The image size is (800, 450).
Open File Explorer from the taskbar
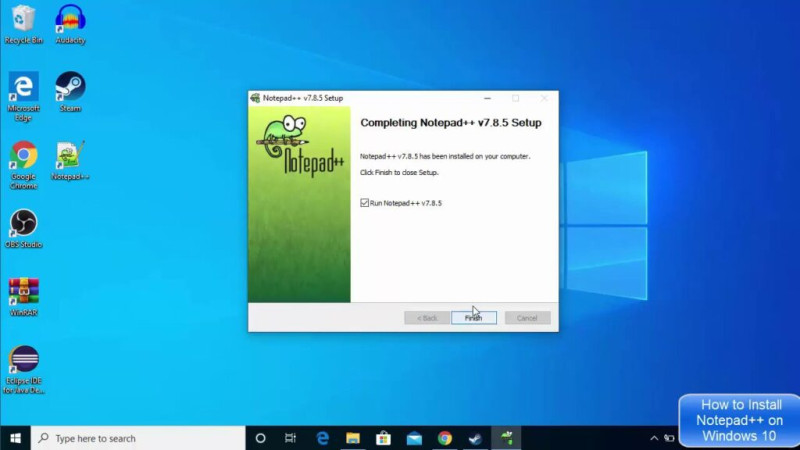353,438
